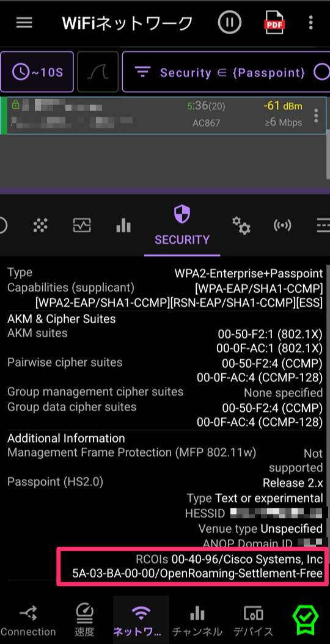Image resolution: width=330 pixels, height=644 pixels.
Task: Export report with the PDF icon
Action: [x=274, y=23]
